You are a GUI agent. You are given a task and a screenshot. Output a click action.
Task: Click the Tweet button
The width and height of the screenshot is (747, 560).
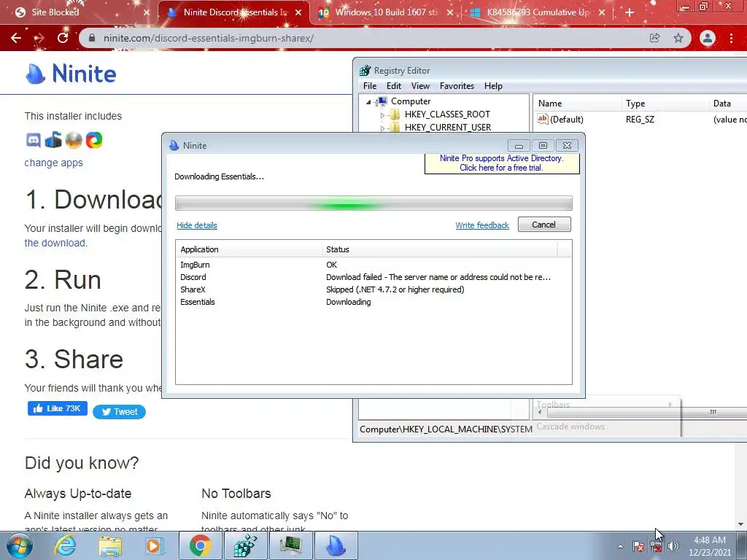(x=119, y=412)
